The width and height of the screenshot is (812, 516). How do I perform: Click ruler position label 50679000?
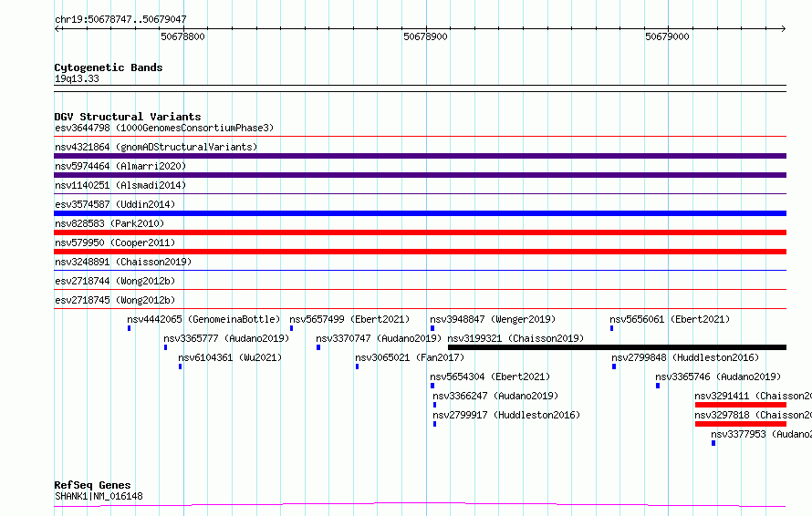point(668,36)
